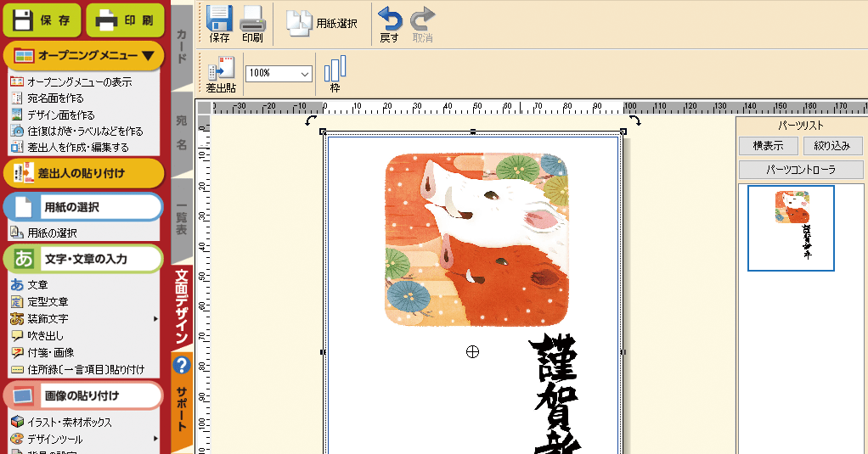Select the card thumbnail in パーツリスト

pos(791,228)
